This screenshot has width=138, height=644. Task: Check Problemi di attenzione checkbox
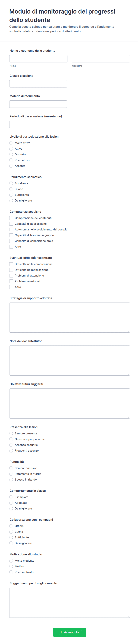click(x=11, y=275)
